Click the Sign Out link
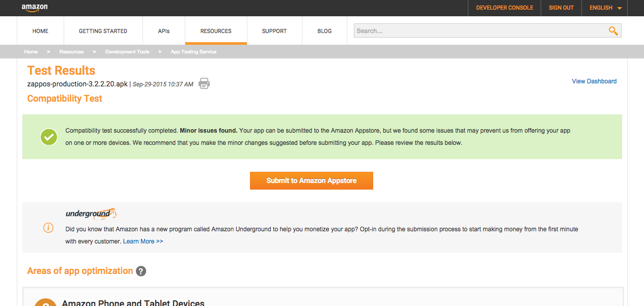This screenshot has height=306, width=644. (561, 8)
